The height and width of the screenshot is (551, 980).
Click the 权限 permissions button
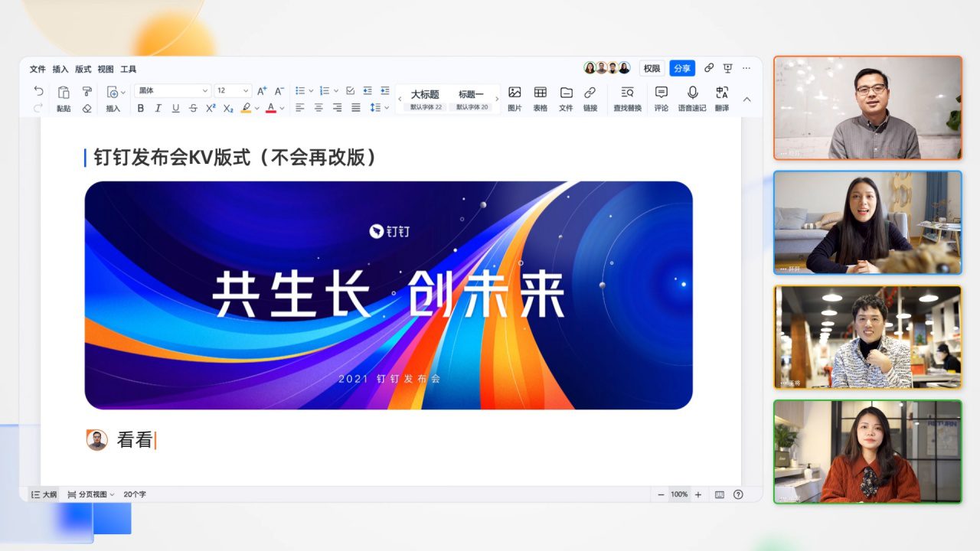click(x=652, y=68)
